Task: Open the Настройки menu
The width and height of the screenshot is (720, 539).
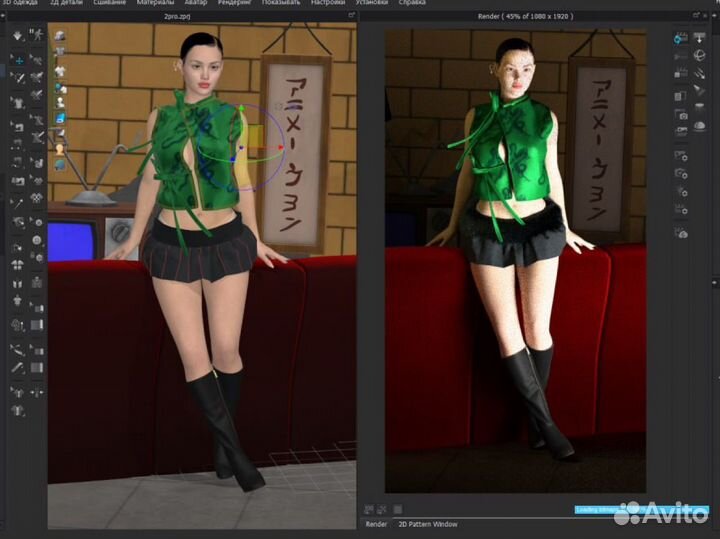Action: pyautogui.click(x=328, y=2)
